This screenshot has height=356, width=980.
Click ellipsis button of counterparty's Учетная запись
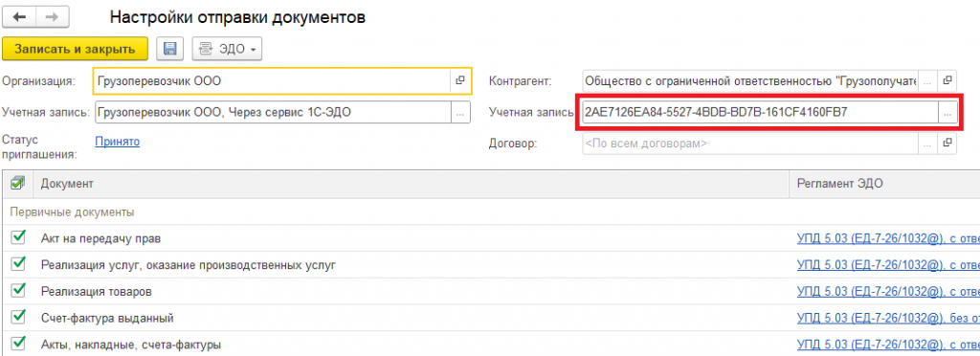pos(947,112)
